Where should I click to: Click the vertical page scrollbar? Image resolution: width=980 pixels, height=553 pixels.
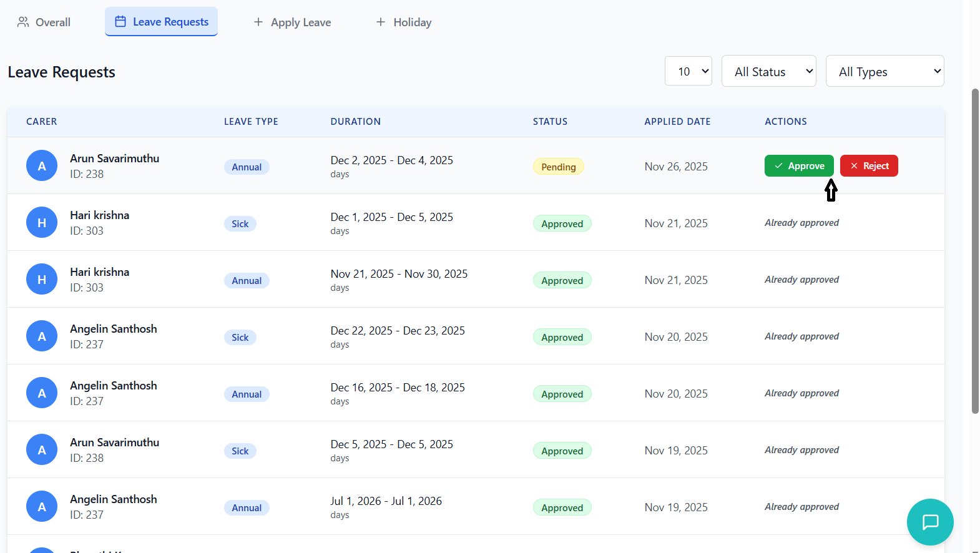[x=974, y=250]
